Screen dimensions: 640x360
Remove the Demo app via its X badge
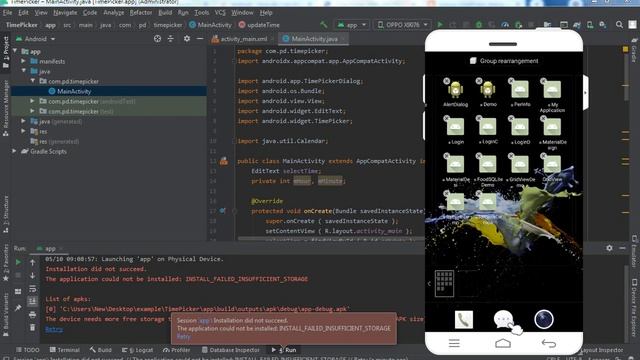(x=479, y=81)
